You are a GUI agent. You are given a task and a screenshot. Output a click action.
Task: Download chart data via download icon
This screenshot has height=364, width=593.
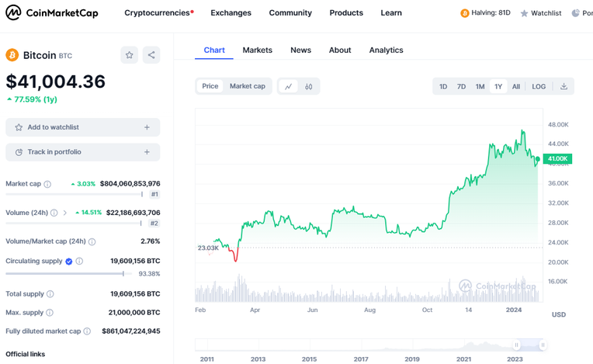(564, 86)
